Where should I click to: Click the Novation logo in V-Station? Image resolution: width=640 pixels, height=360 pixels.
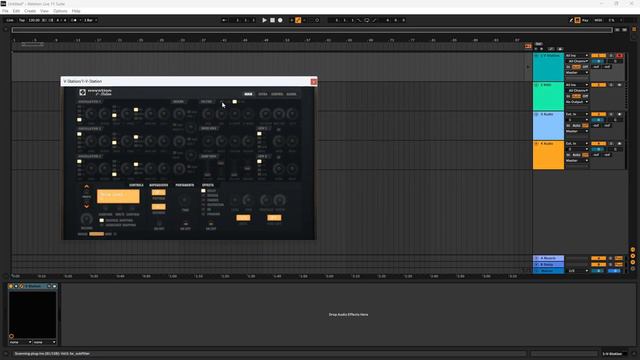[x=82, y=92]
